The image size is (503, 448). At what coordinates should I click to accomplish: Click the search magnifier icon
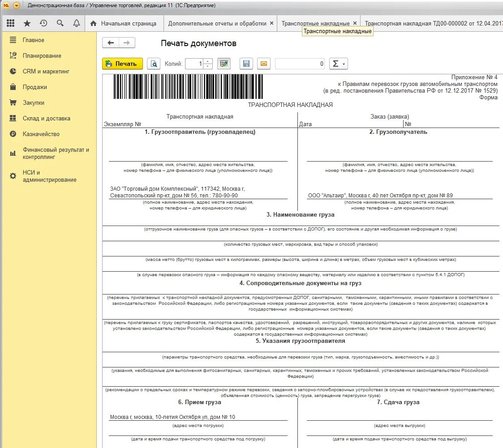60,23
